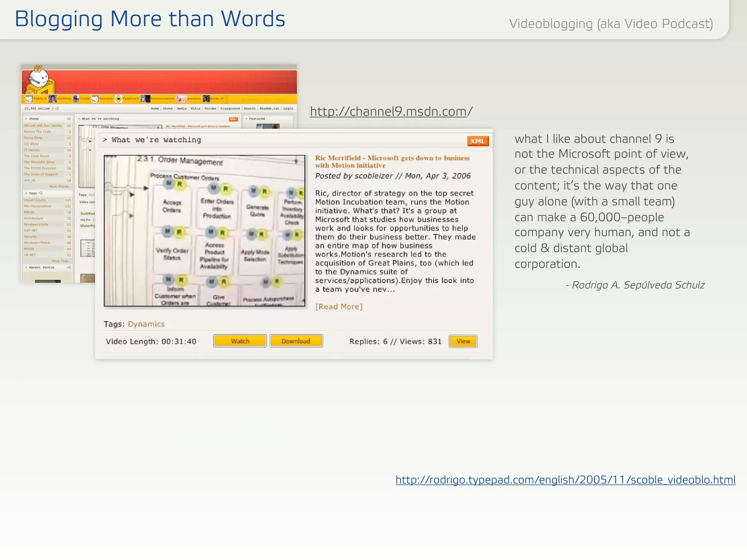Open pwzeus's avatar in the user strip

(181, 99)
